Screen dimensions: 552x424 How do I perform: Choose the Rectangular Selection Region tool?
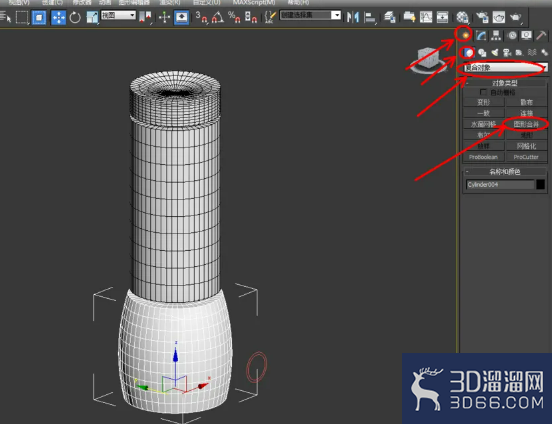[22, 17]
